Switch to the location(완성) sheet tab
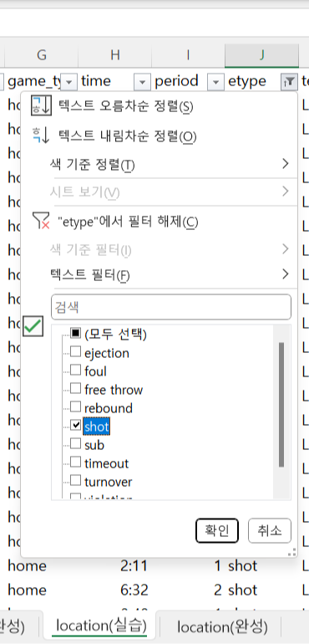 pos(222,626)
